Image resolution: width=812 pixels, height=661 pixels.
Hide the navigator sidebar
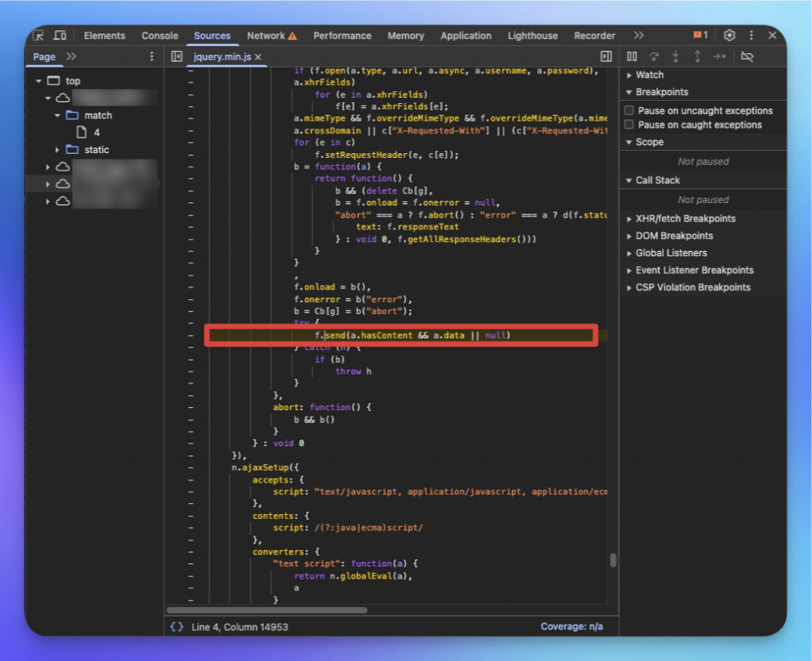point(177,56)
